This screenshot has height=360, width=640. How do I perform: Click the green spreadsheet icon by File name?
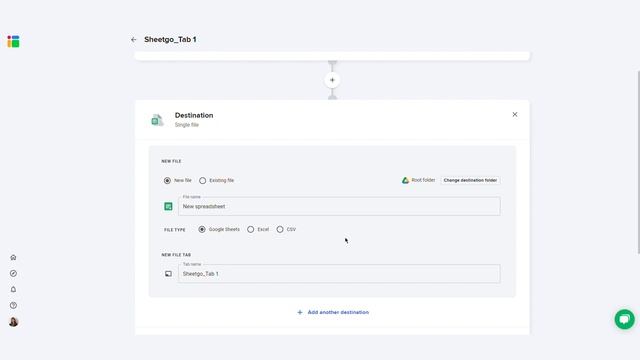168,207
